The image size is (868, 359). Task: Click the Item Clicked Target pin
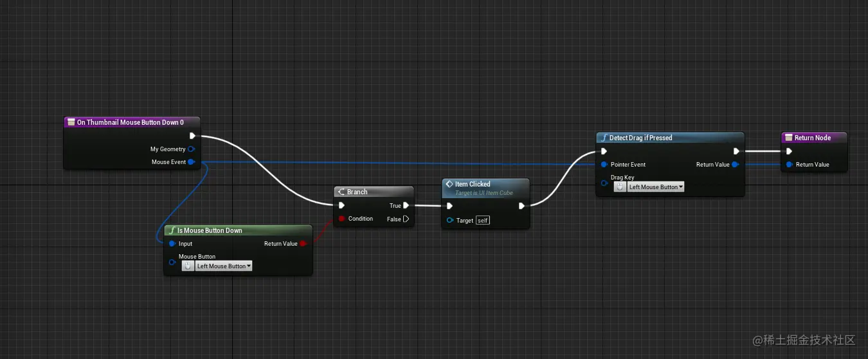[450, 221]
